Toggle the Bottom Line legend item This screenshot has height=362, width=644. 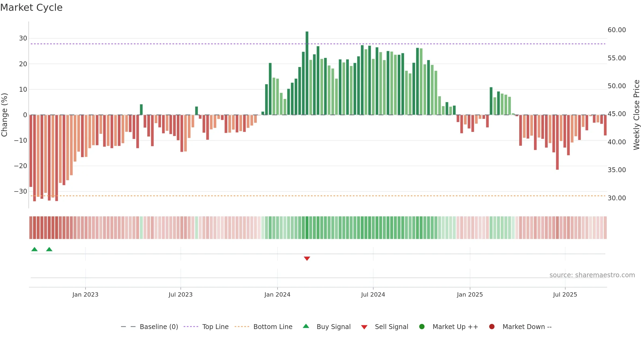coord(264,327)
